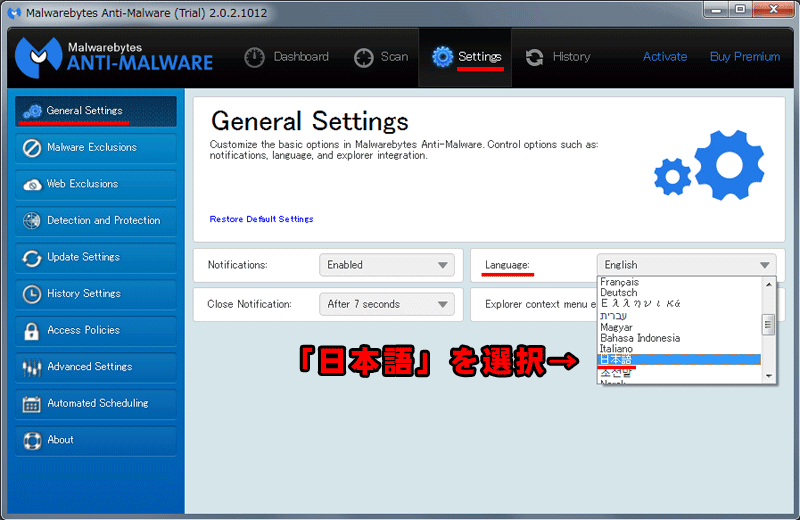Click the Activate link
The height and width of the screenshot is (520, 800).
click(665, 57)
